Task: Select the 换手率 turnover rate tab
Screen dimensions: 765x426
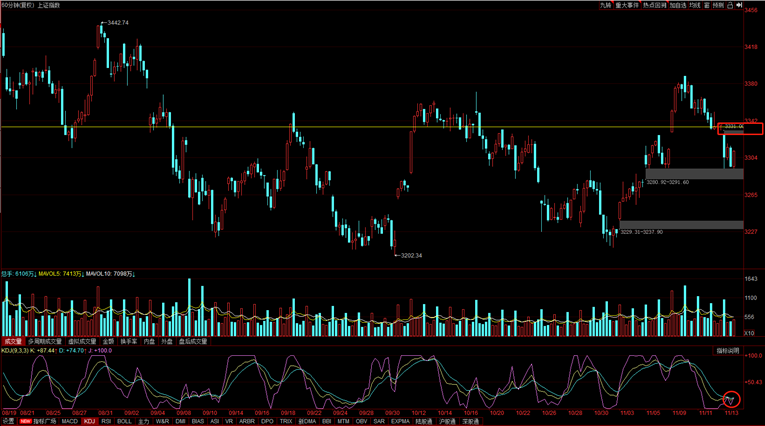Action: [128, 341]
